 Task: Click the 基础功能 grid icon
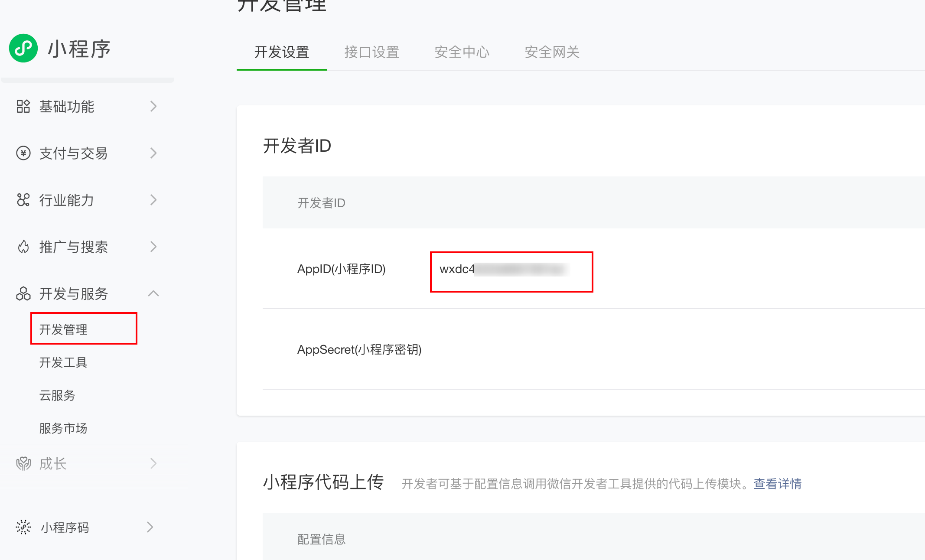pos(23,106)
